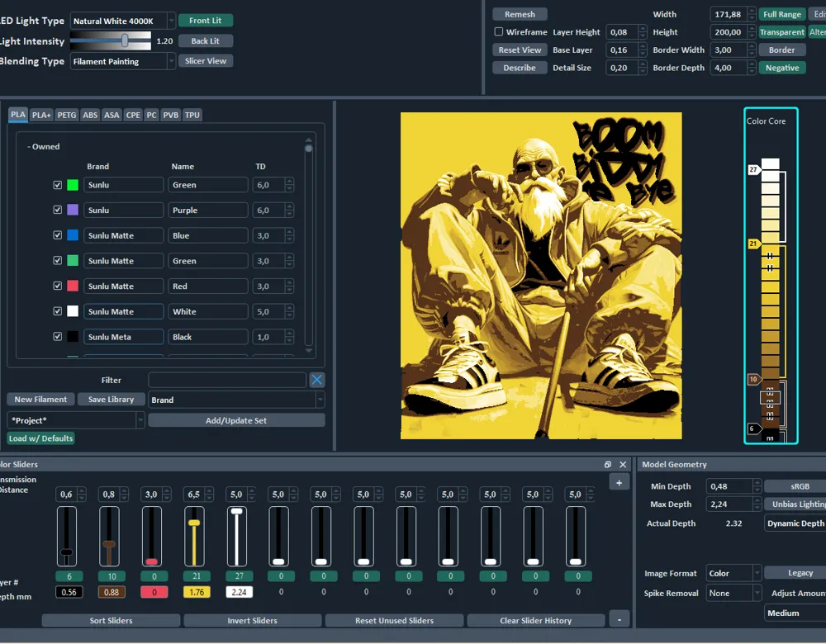
Task: Switch to the PLA+ tab
Action: [x=41, y=115]
